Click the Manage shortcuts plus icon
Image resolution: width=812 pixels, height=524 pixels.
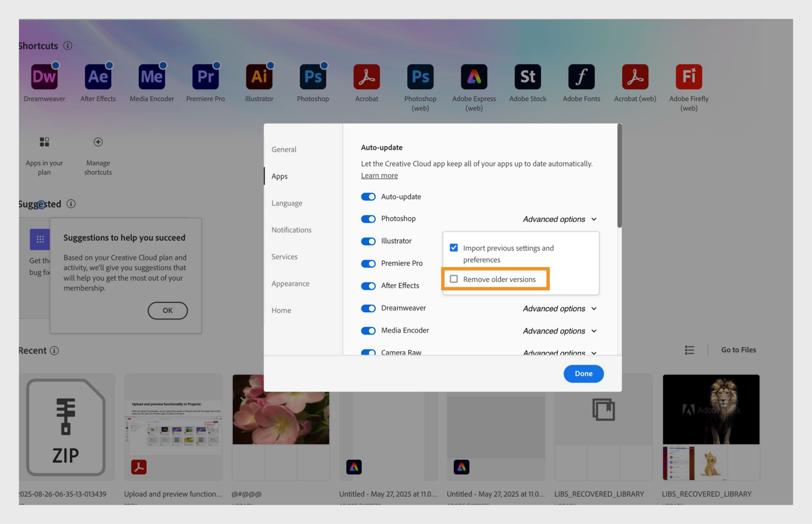98,142
